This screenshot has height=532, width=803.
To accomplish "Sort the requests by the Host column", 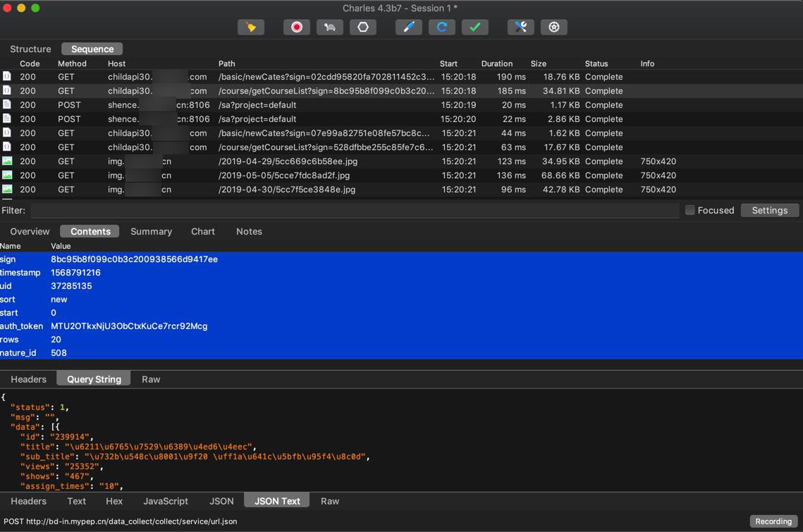I will pyautogui.click(x=117, y=63).
